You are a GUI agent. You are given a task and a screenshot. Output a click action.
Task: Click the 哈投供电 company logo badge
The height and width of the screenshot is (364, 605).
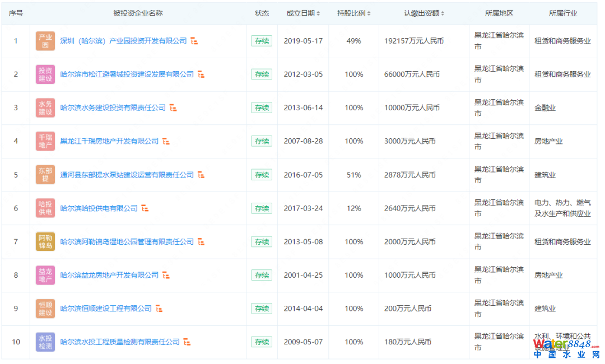(45, 208)
